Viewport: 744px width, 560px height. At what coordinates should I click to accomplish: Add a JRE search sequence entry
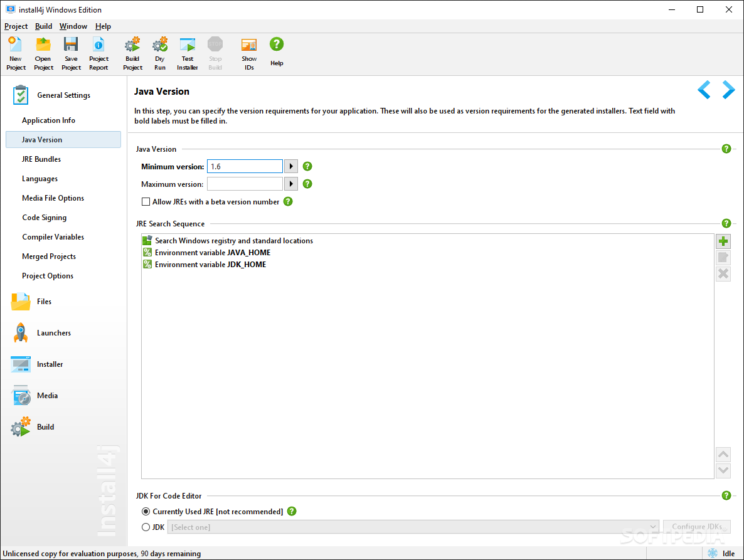[x=723, y=241]
